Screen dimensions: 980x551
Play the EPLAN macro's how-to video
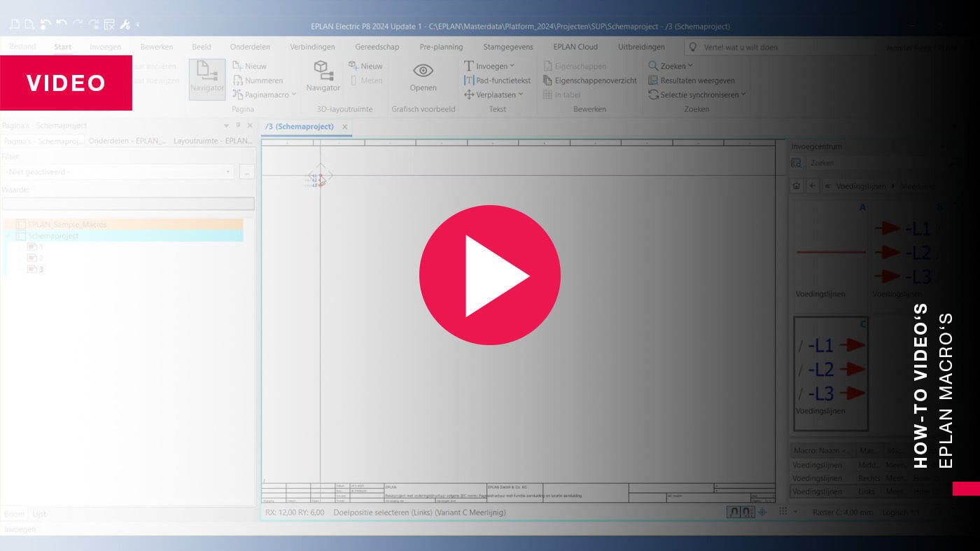(x=490, y=275)
